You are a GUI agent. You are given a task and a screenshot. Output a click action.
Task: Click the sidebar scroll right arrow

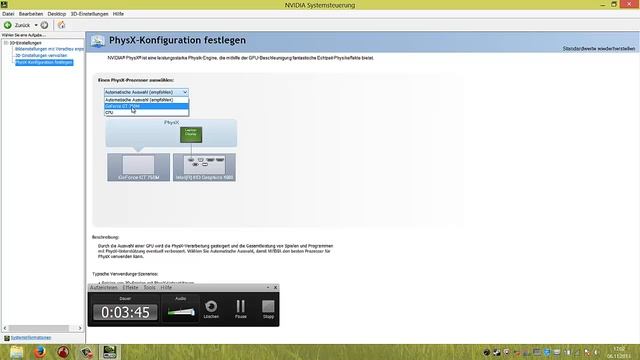pos(80,328)
